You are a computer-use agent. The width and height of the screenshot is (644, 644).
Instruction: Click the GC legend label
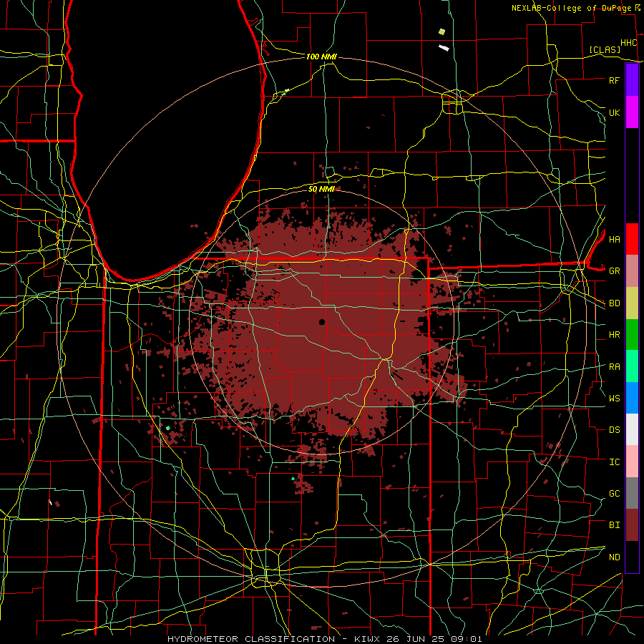614,494
